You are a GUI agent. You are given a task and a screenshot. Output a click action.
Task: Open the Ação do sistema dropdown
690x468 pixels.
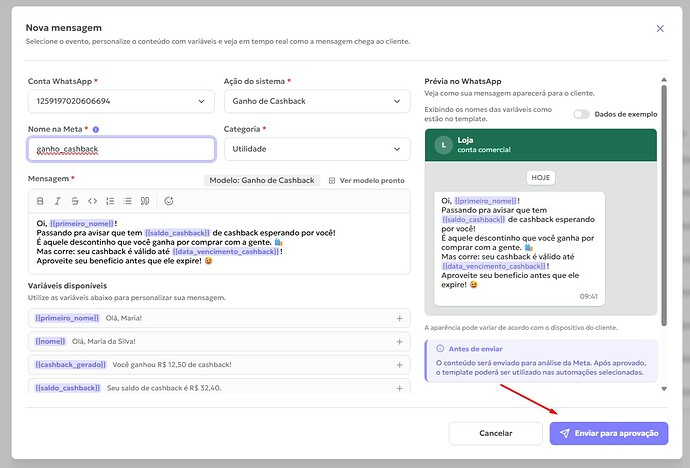[x=317, y=101]
